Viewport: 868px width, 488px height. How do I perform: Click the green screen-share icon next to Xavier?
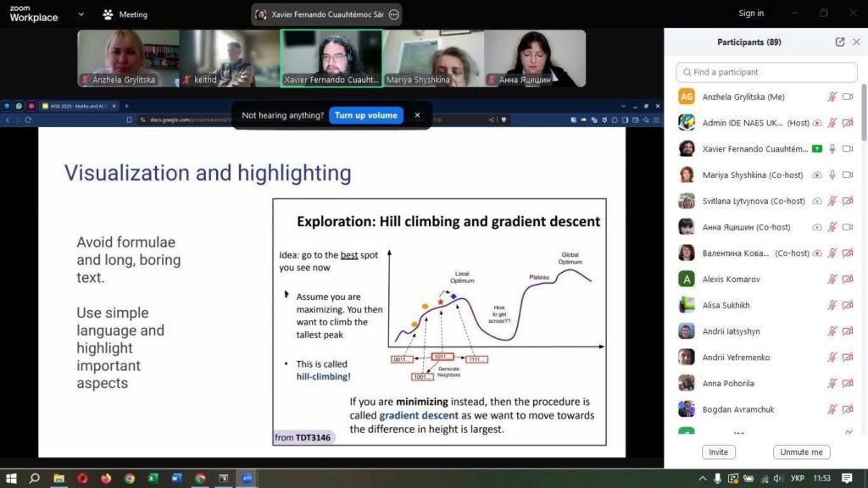coord(817,149)
